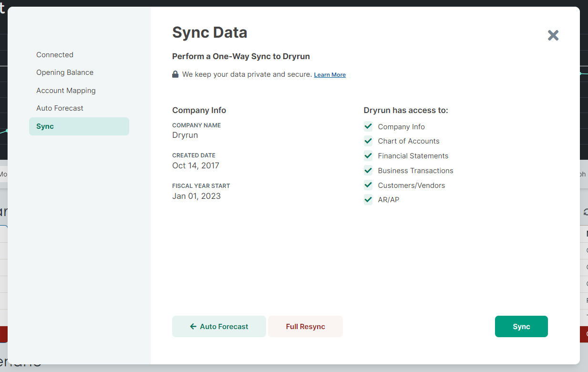This screenshot has width=588, height=372.
Task: Open the Learn More link
Action: [330, 74]
